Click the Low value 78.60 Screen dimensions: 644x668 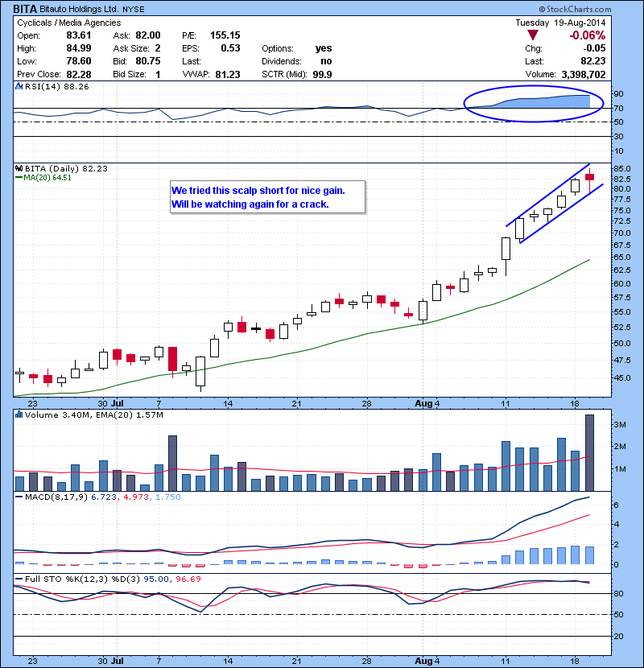(x=79, y=61)
